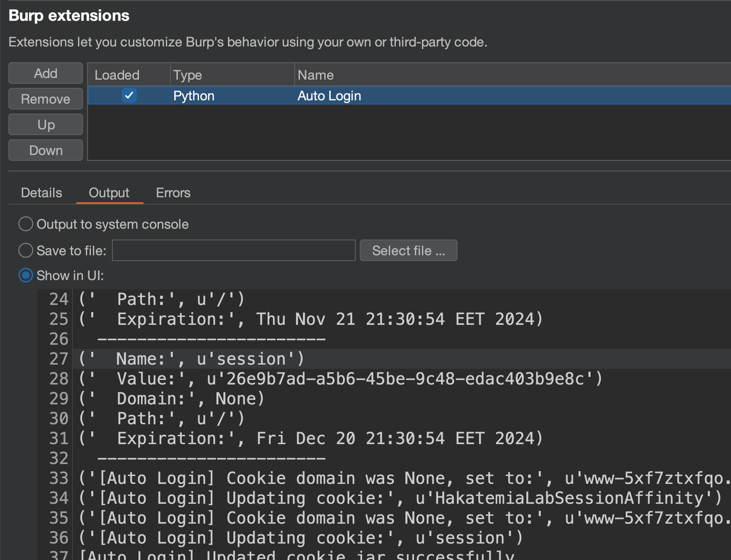Click the Save to file path field
The width and height of the screenshot is (731, 560).
pos(233,250)
